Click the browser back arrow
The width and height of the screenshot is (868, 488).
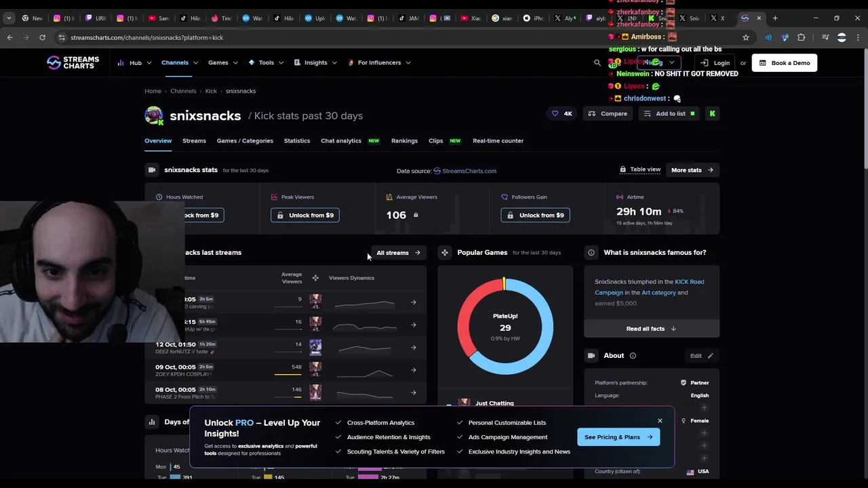(x=9, y=37)
